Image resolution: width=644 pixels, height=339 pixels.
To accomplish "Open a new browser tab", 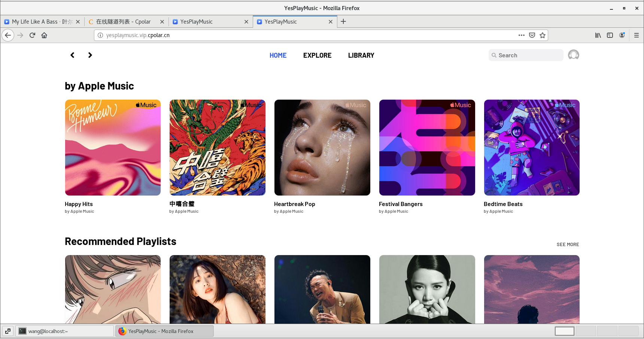I will tap(343, 22).
